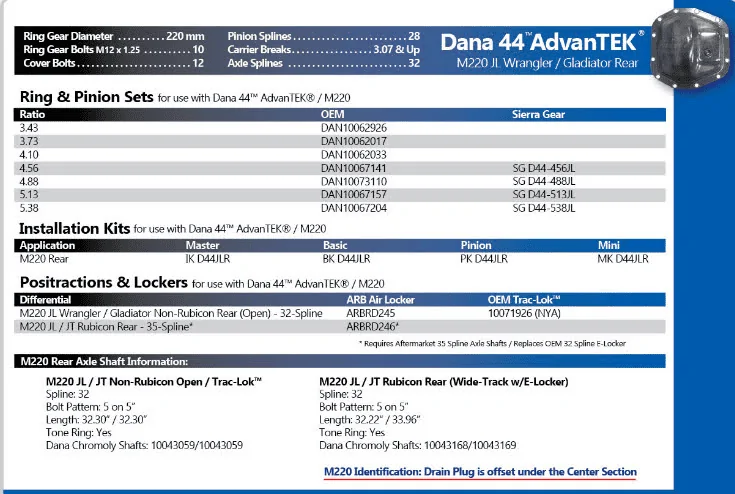Select OEM part number DAN10067141
The image size is (735, 494).
[x=354, y=168]
